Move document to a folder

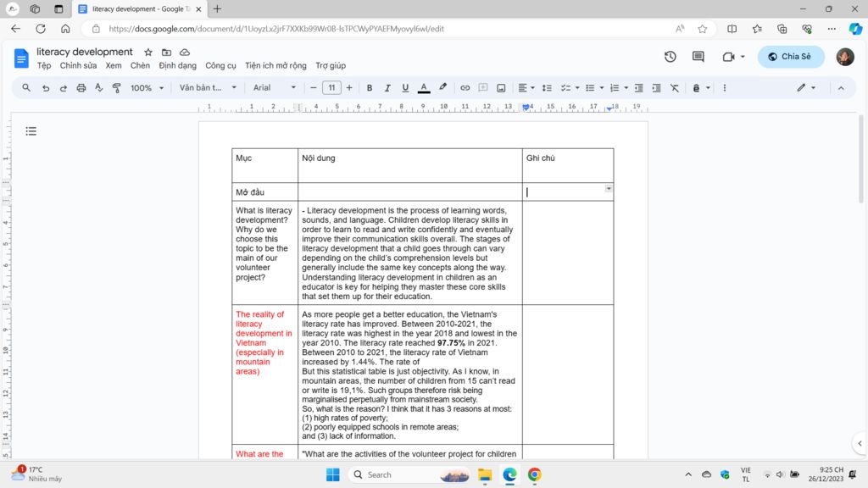coord(166,52)
